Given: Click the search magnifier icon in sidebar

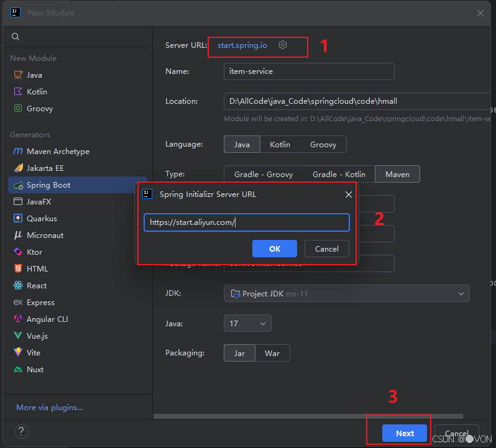Looking at the screenshot, I should 15,37.
